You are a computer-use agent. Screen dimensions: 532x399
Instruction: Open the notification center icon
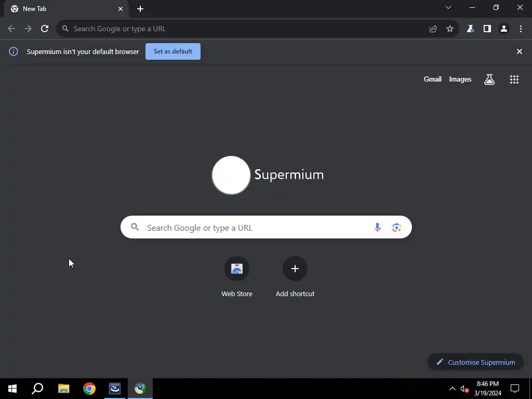[x=515, y=389]
